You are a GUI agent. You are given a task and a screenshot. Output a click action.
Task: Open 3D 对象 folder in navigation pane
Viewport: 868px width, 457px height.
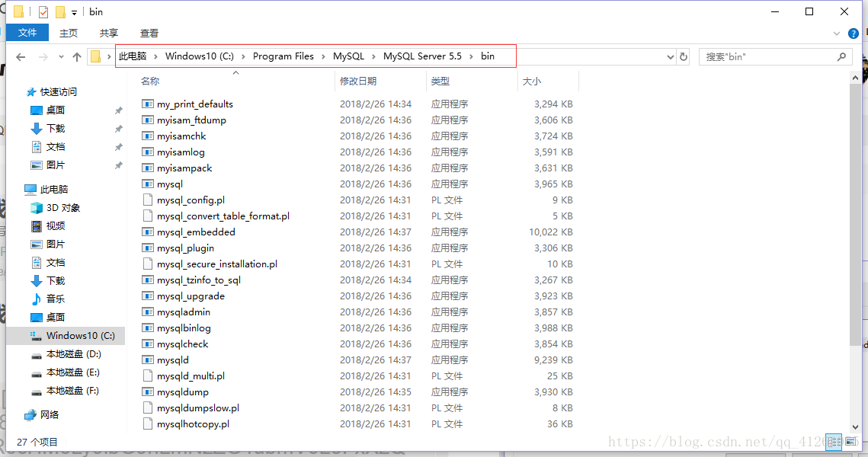tap(63, 207)
